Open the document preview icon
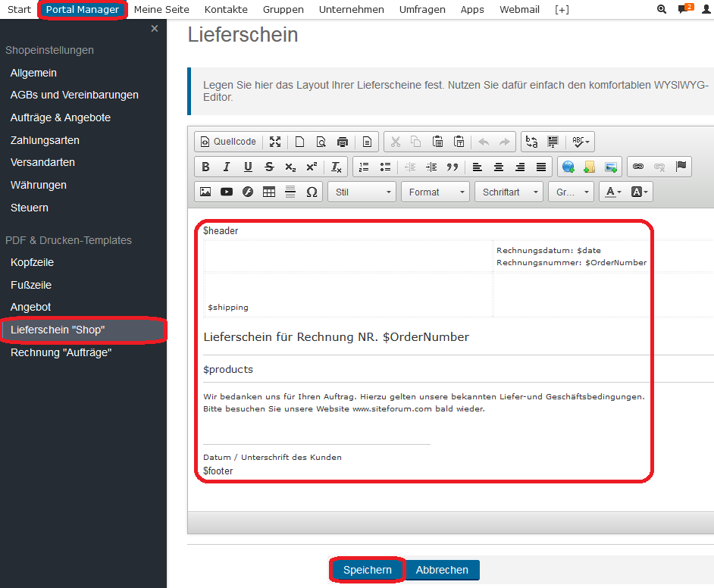 click(x=321, y=142)
